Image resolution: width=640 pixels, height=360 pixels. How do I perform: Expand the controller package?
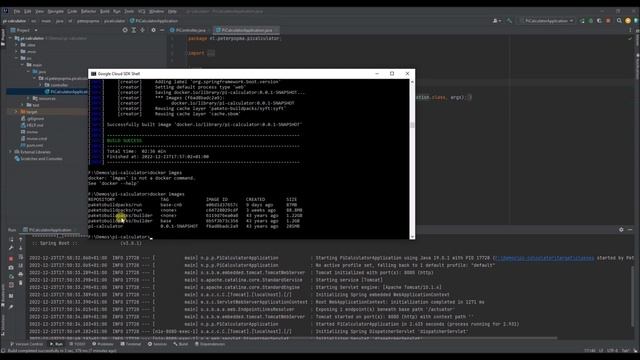(40, 85)
